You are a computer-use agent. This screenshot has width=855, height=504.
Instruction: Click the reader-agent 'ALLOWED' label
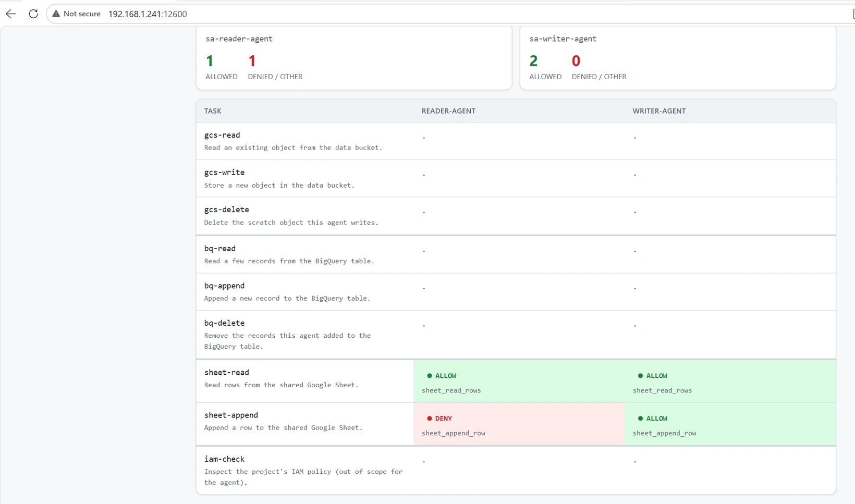pos(222,77)
